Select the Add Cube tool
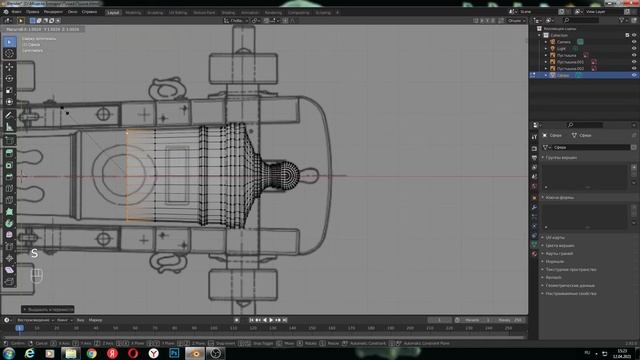 pyautogui.click(x=9, y=140)
